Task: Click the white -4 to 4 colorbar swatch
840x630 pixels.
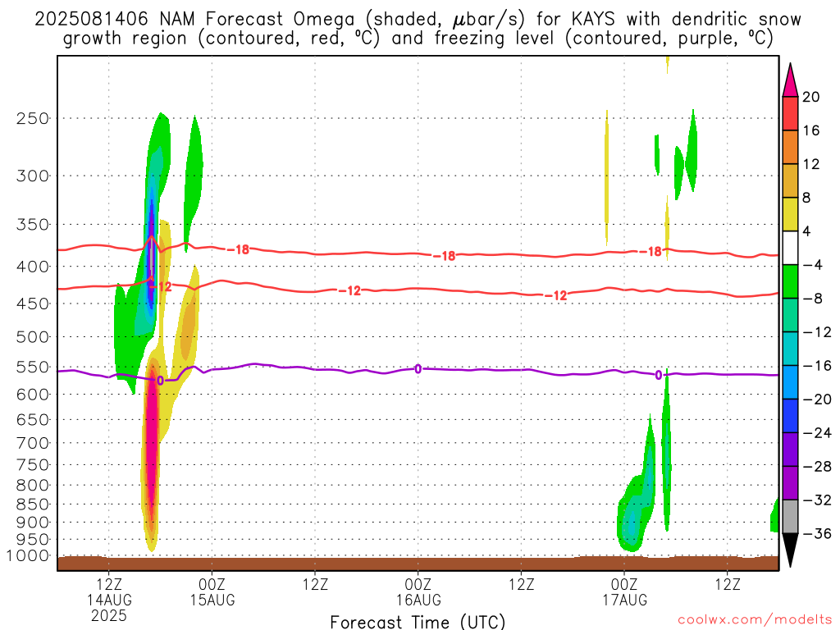Action: (790, 248)
